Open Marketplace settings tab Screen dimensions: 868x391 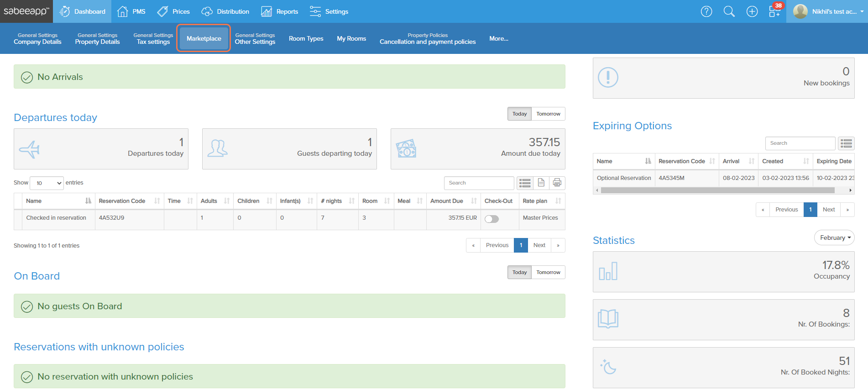pos(204,38)
